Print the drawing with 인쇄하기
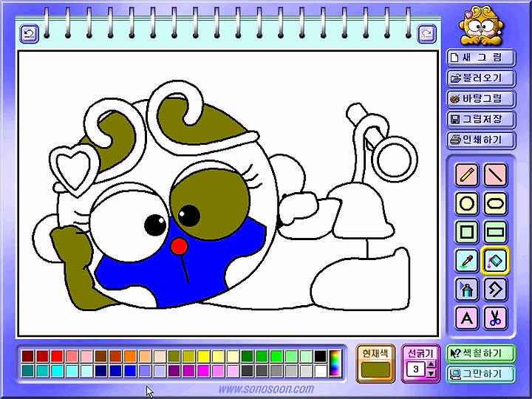532x399 pixels. coord(481,140)
